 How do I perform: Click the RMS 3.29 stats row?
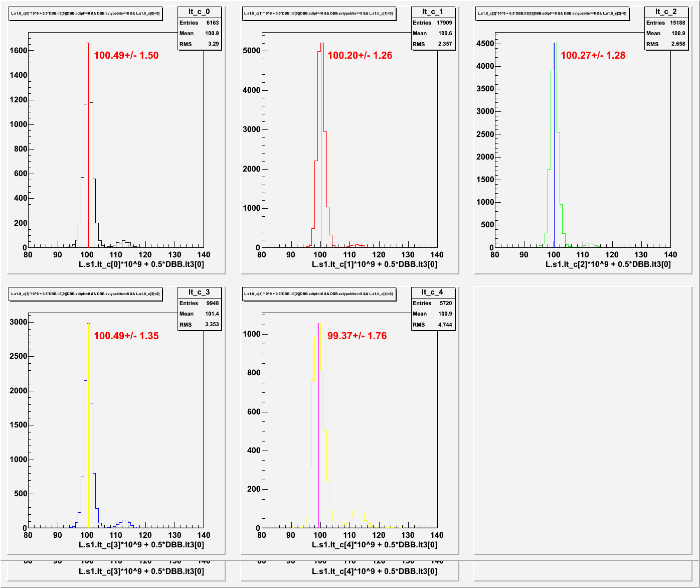(x=199, y=44)
